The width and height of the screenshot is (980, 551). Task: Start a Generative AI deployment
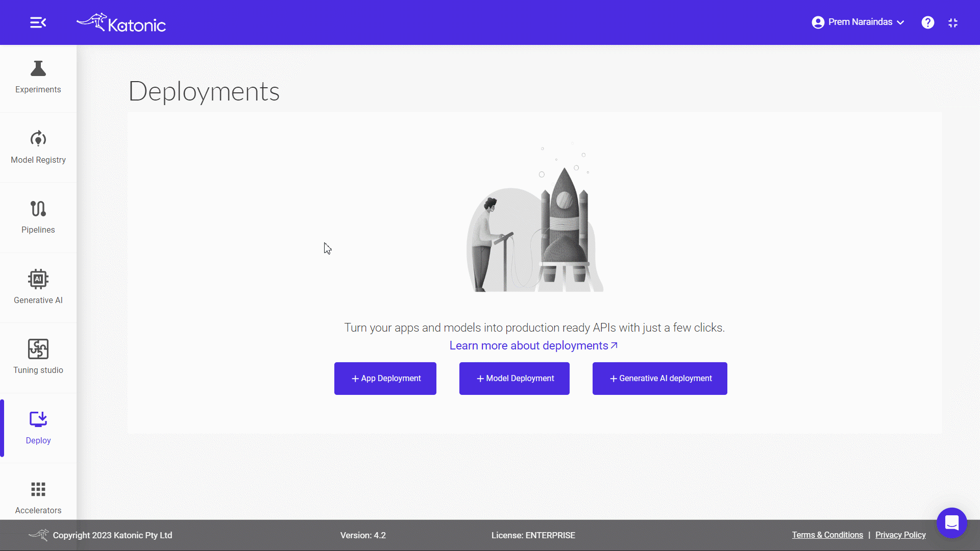click(659, 379)
